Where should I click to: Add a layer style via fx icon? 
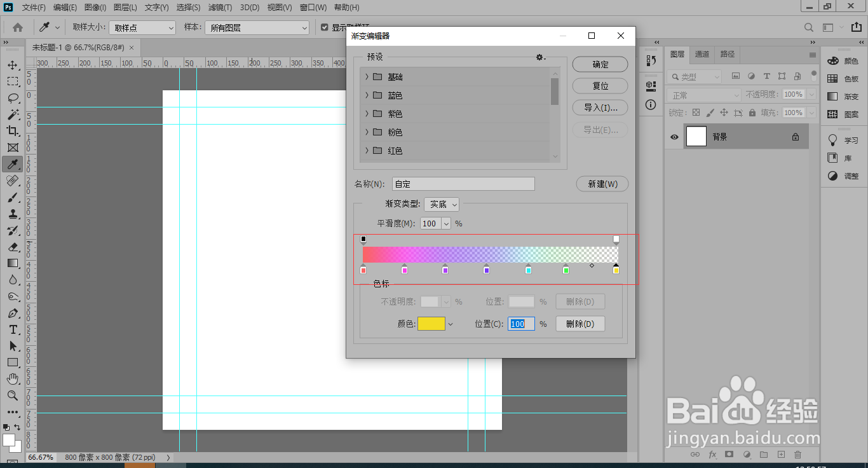pyautogui.click(x=712, y=455)
